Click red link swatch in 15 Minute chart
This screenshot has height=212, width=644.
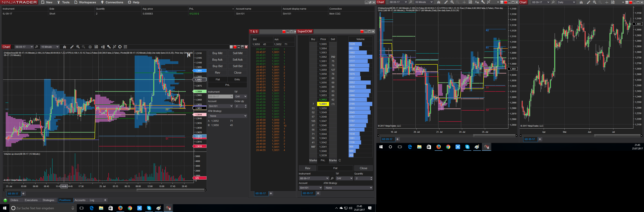pos(235,47)
